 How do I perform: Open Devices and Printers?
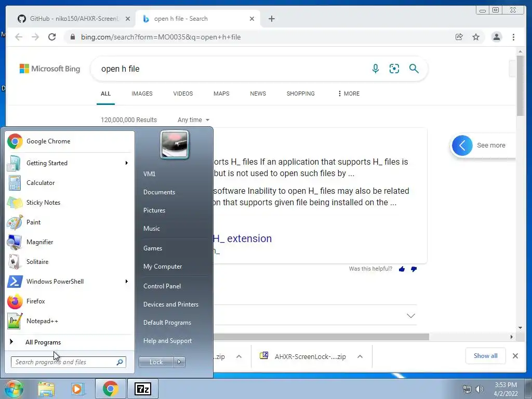click(170, 304)
